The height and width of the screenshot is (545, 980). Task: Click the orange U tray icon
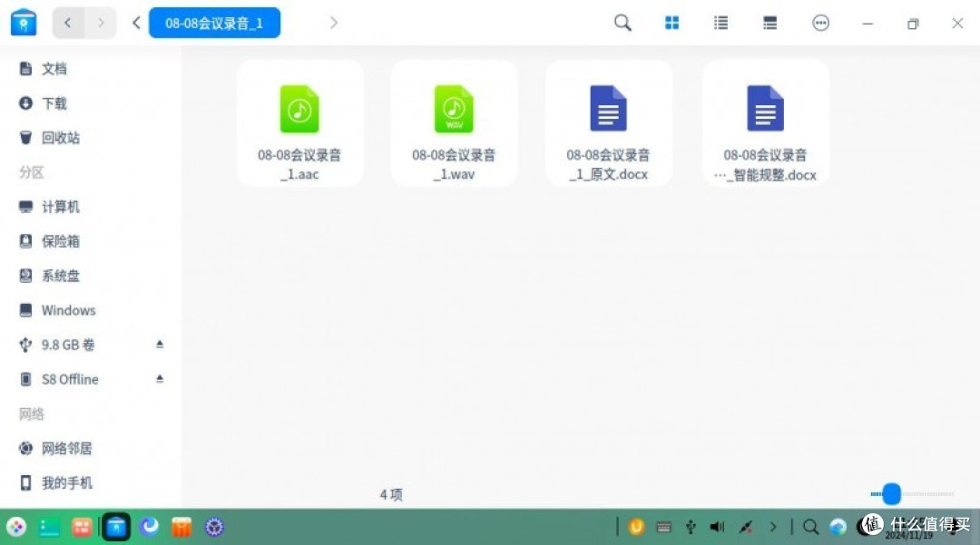(x=636, y=527)
